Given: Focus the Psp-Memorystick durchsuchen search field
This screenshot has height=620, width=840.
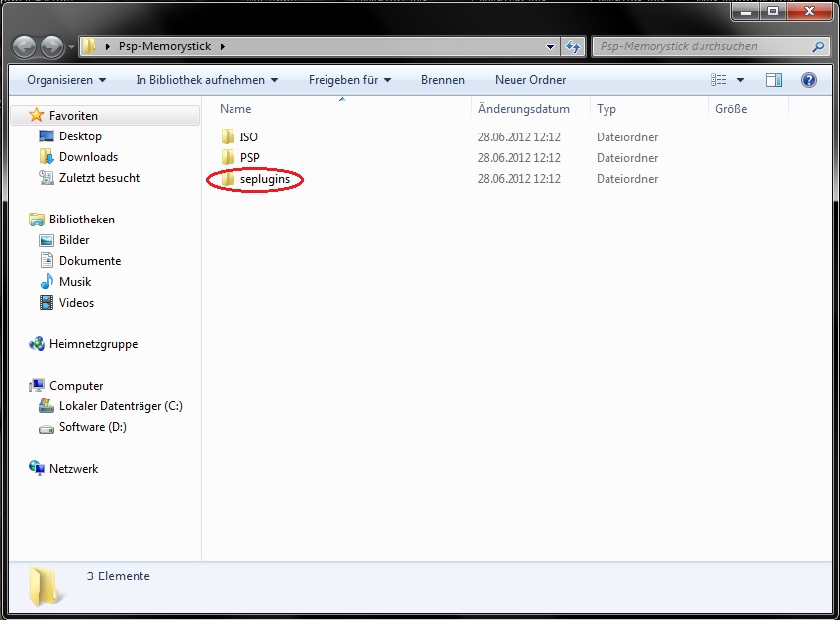Looking at the screenshot, I should coord(701,46).
